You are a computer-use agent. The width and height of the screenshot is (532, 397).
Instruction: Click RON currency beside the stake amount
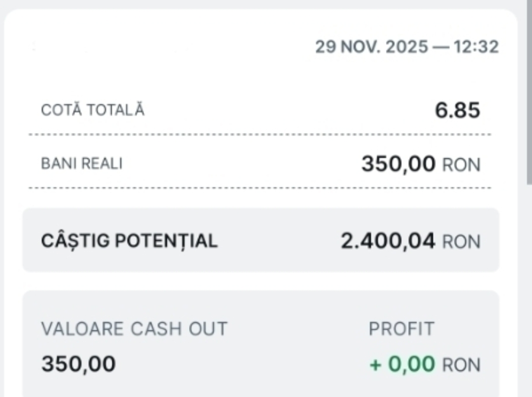(461, 165)
